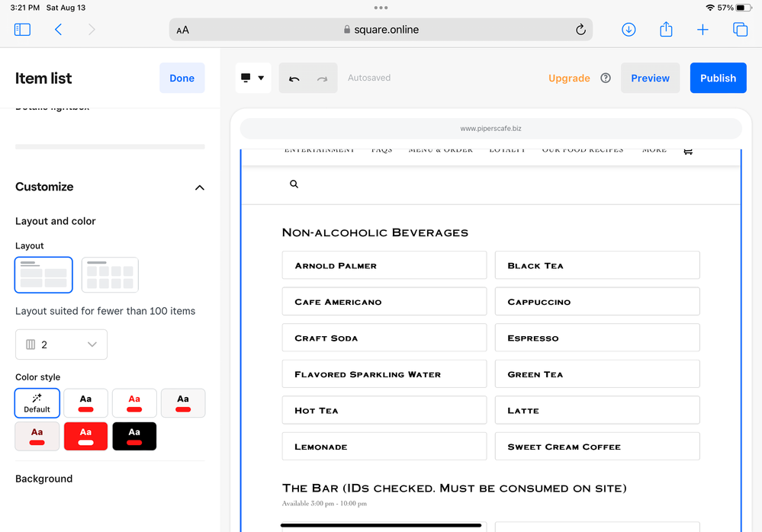Collapse the Customize section
762x532 pixels.
click(199, 187)
